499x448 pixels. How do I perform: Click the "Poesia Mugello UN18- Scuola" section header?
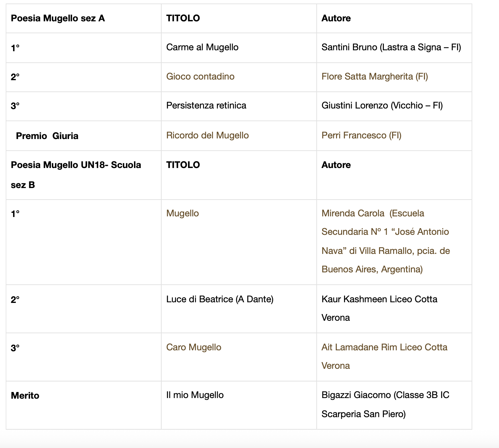pyautogui.click(x=76, y=165)
